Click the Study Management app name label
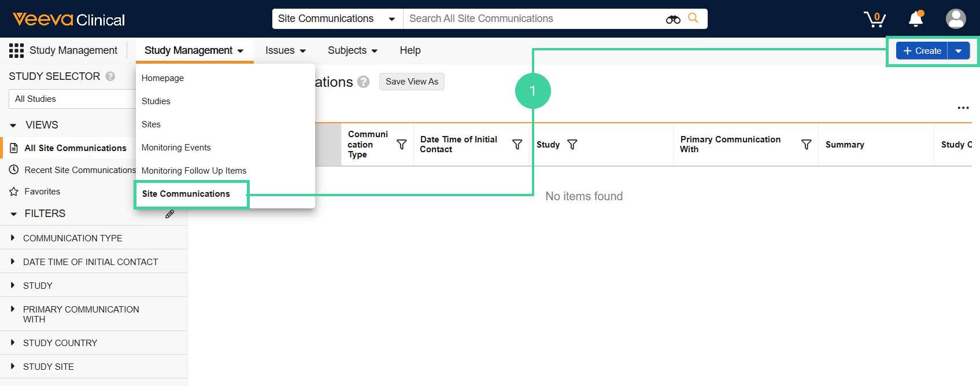 pyautogui.click(x=73, y=50)
